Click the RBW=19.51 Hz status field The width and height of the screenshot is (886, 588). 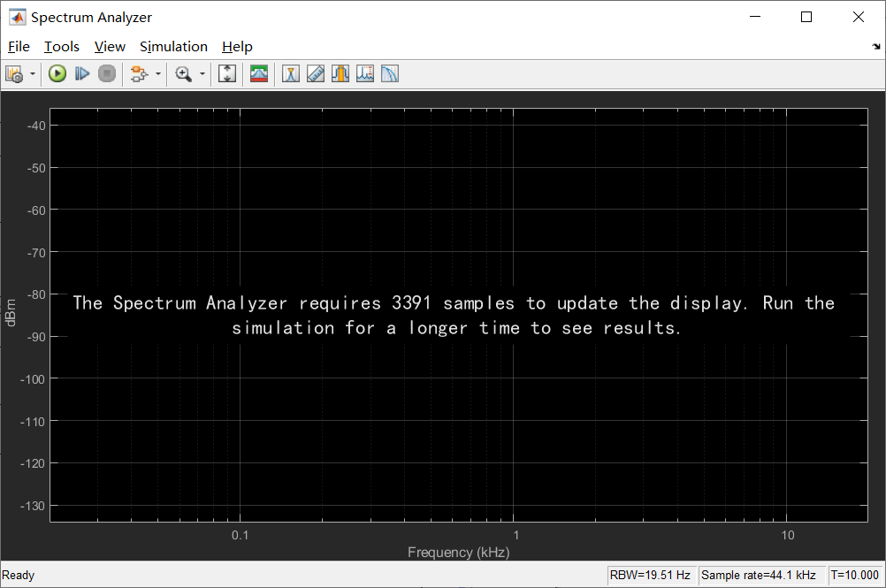tap(650, 575)
